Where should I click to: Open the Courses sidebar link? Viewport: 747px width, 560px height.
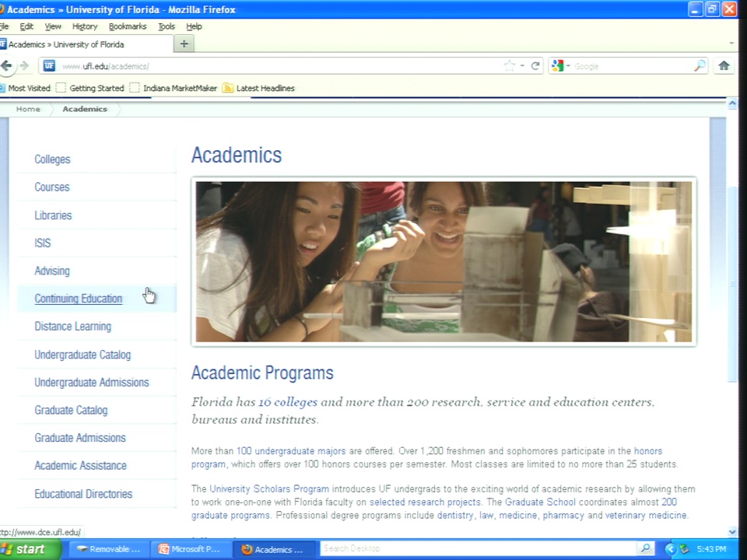pos(52,187)
